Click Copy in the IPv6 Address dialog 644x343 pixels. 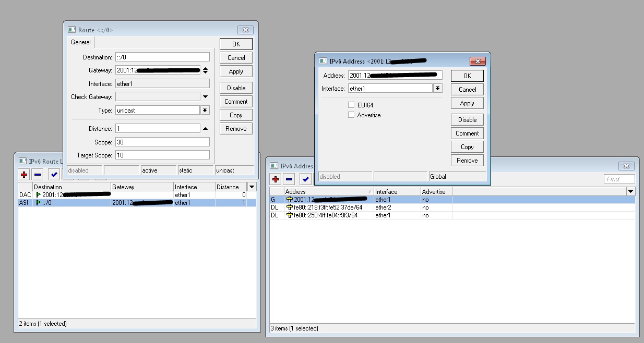pyautogui.click(x=468, y=146)
